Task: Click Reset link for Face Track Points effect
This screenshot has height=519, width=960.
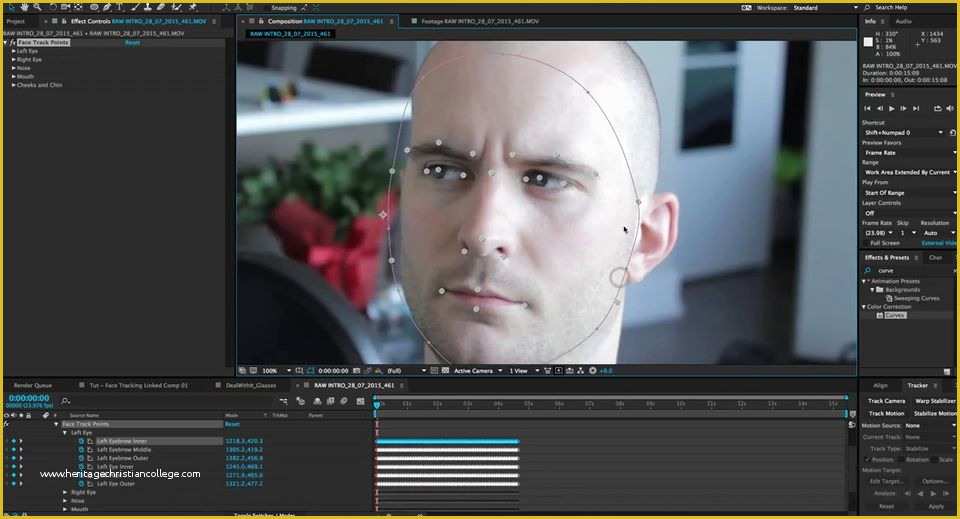Action: [x=132, y=42]
